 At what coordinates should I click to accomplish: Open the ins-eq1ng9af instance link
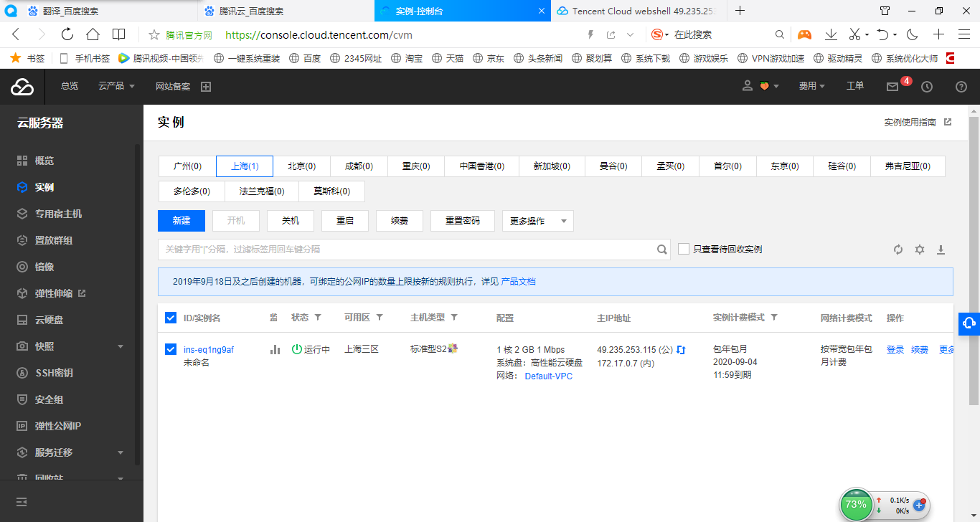(x=209, y=350)
